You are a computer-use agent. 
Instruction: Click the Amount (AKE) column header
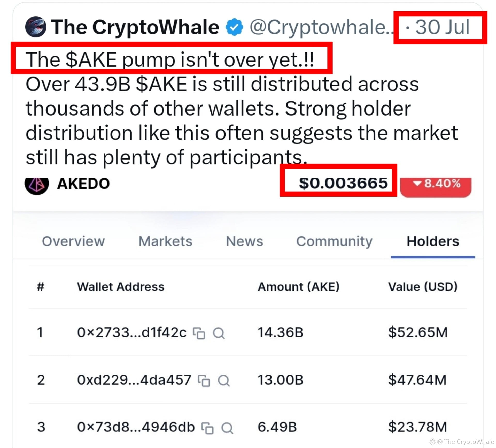click(299, 287)
